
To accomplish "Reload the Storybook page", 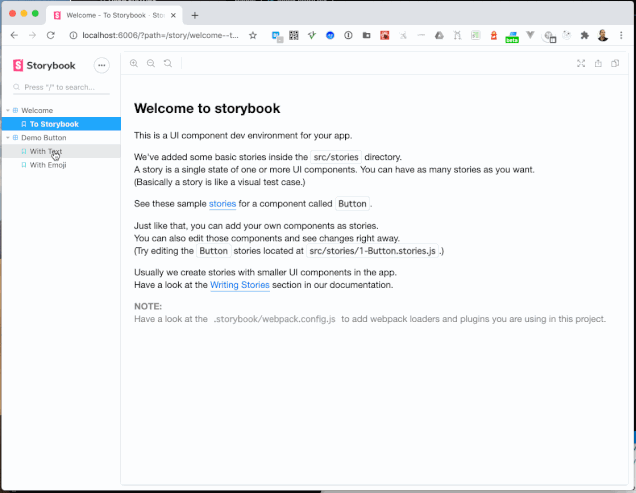I will [50, 35].
